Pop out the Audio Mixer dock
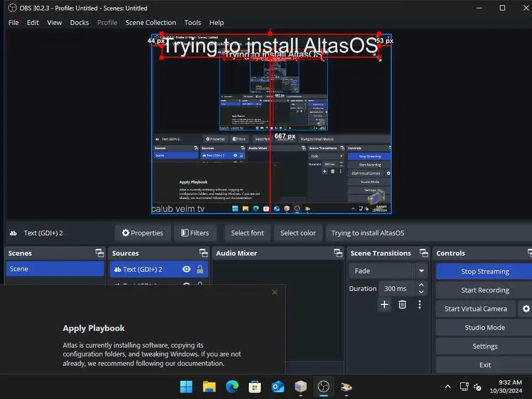Viewport: 532px width, 399px height. (338, 253)
